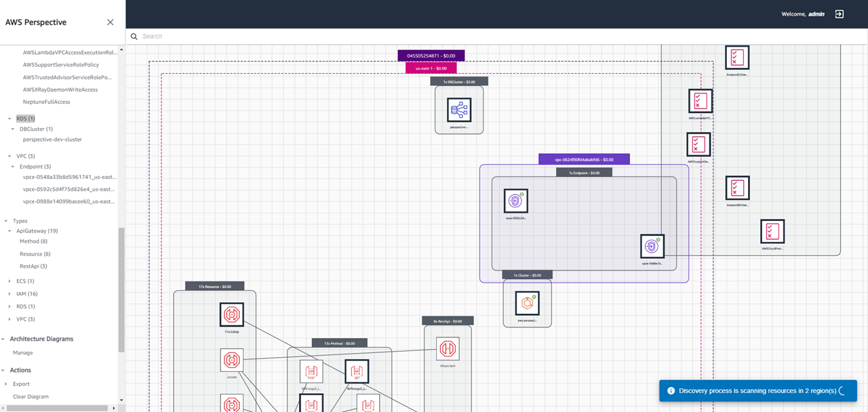Expand the ECS (1) tree node

9,281
